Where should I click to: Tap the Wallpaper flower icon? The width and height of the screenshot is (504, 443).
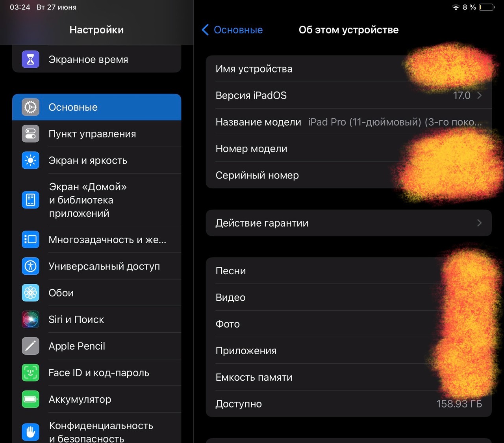click(30, 293)
